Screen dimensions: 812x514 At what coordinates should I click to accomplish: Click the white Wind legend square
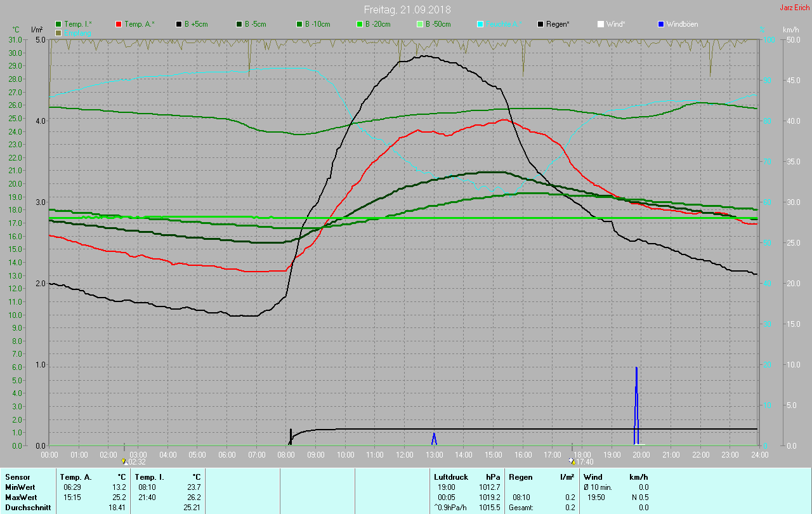(x=601, y=24)
